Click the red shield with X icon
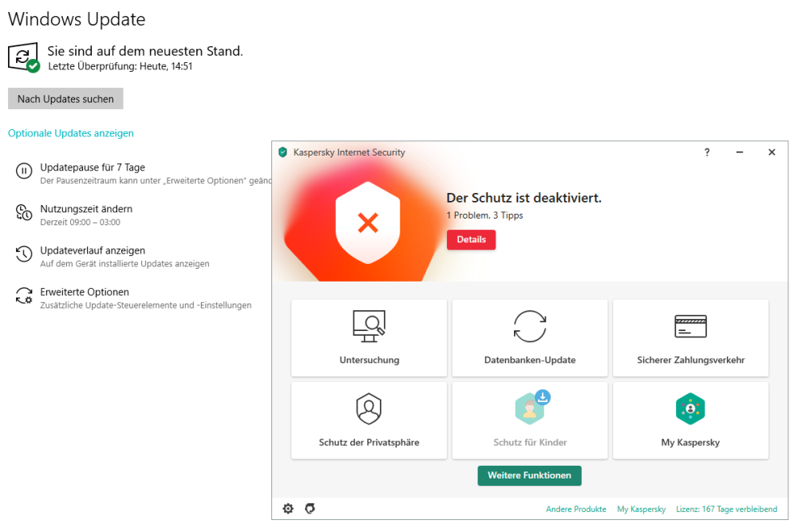The width and height of the screenshot is (798, 532). (367, 223)
